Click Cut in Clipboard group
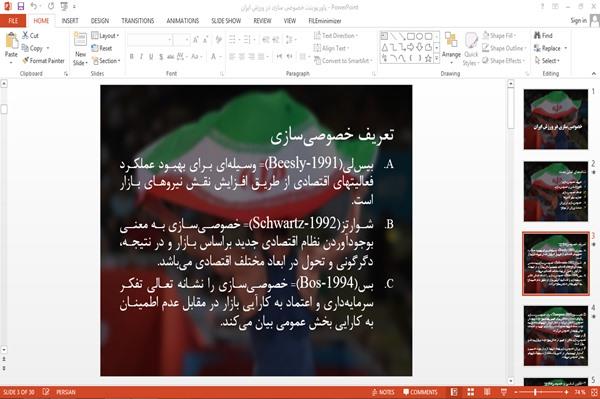 (30, 36)
